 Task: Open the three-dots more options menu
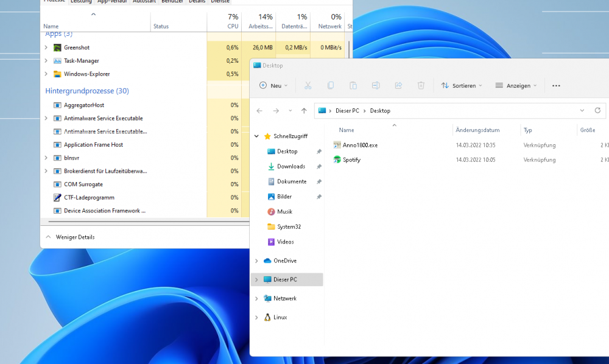[556, 86]
